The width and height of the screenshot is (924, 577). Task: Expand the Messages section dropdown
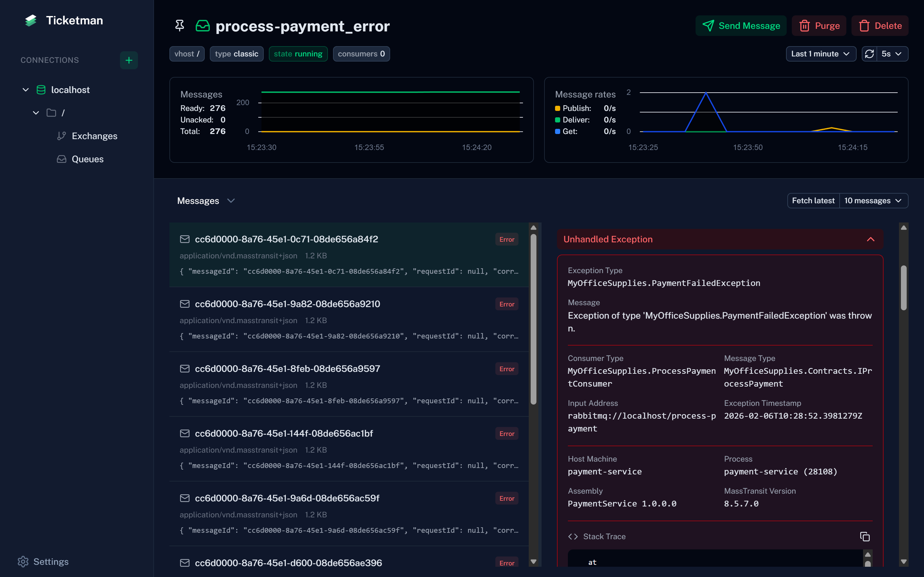pyautogui.click(x=231, y=201)
